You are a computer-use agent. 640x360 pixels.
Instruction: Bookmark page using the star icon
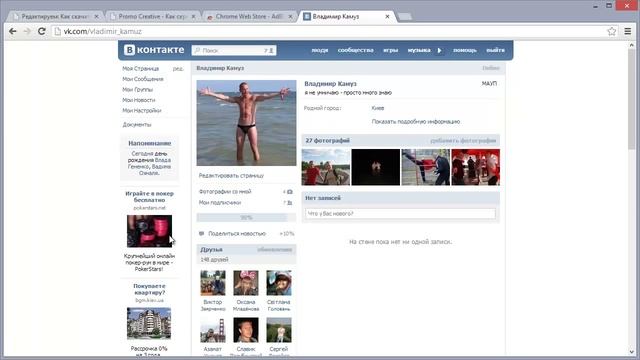click(x=611, y=31)
